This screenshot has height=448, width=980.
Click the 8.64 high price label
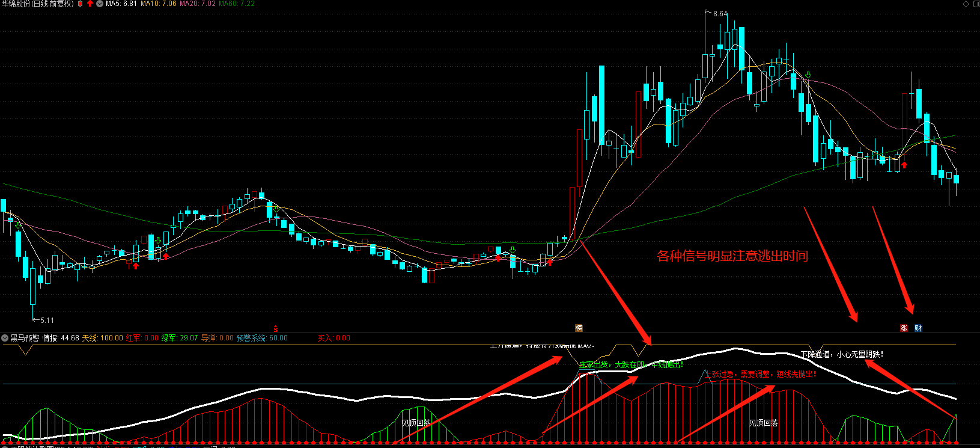coord(720,14)
